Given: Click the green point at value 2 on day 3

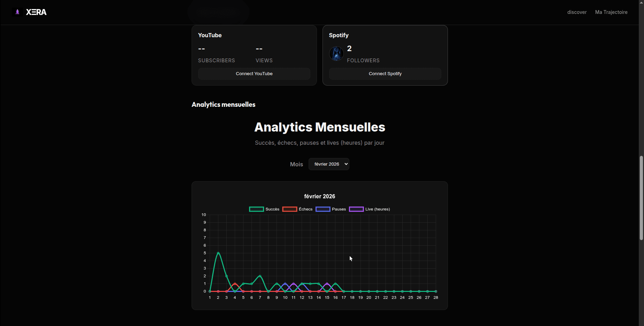Looking at the screenshot, I should 226,276.
